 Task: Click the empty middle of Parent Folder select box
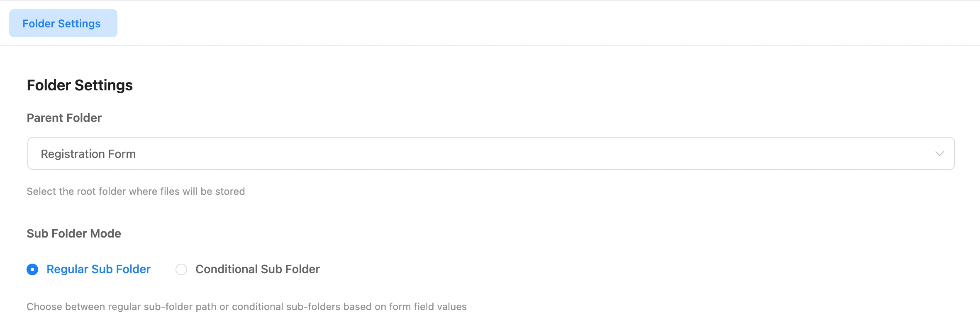498,154
